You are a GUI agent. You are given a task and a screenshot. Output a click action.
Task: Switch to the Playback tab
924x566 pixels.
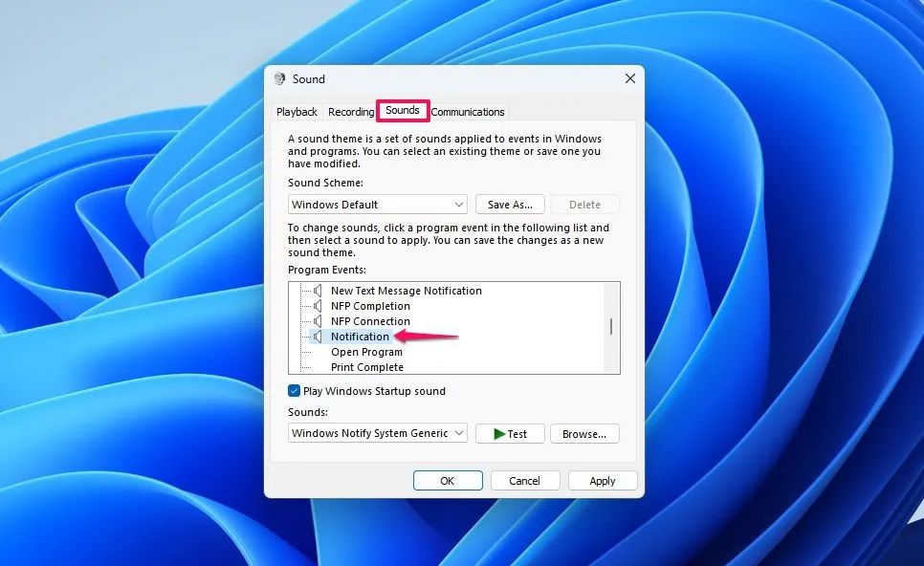tap(297, 112)
